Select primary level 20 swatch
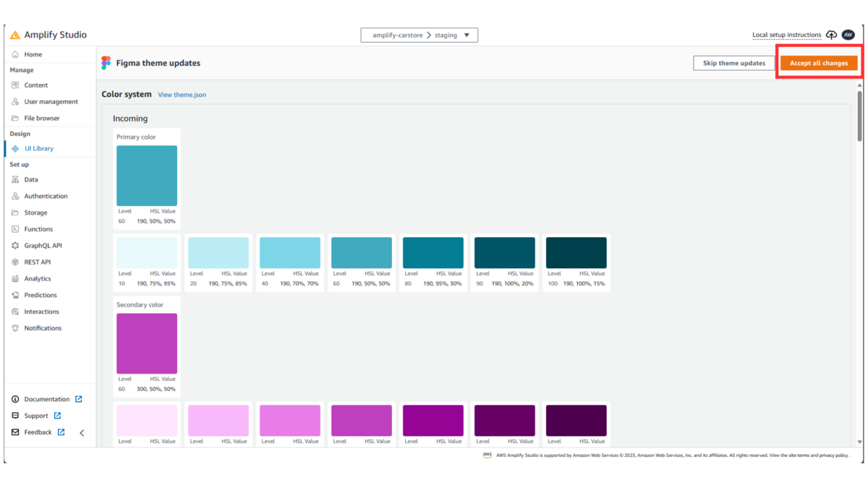This screenshot has width=868, height=488. (x=218, y=252)
